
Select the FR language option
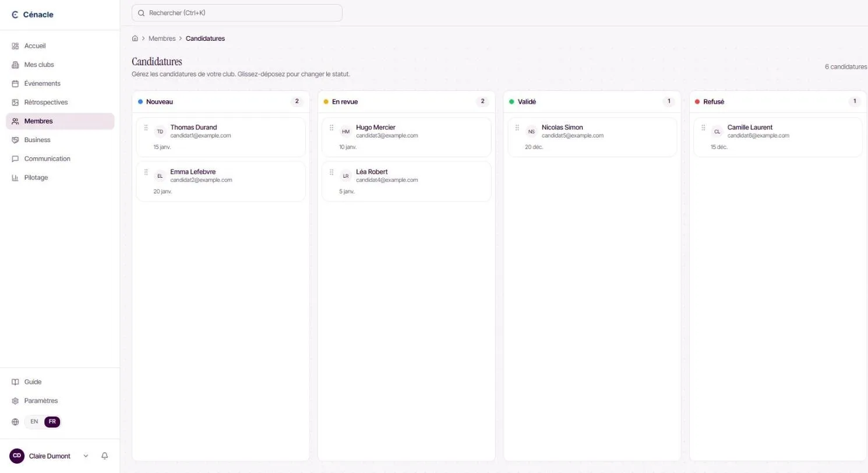point(52,422)
